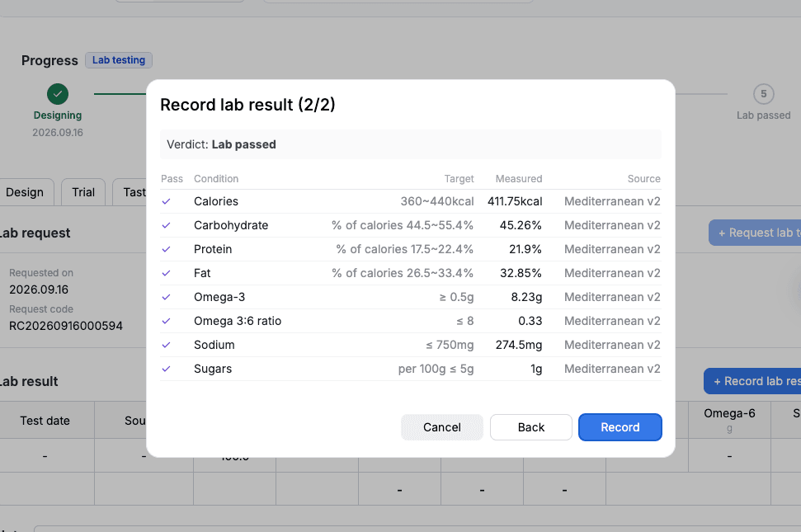
Task: Confirm with the blue Record button
Action: (620, 427)
